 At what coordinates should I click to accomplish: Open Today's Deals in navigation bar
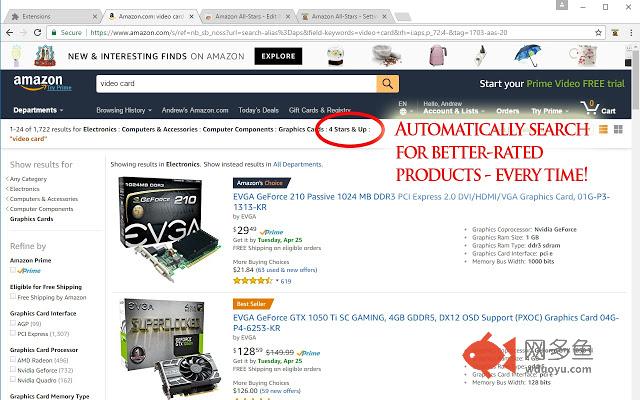[x=258, y=110]
